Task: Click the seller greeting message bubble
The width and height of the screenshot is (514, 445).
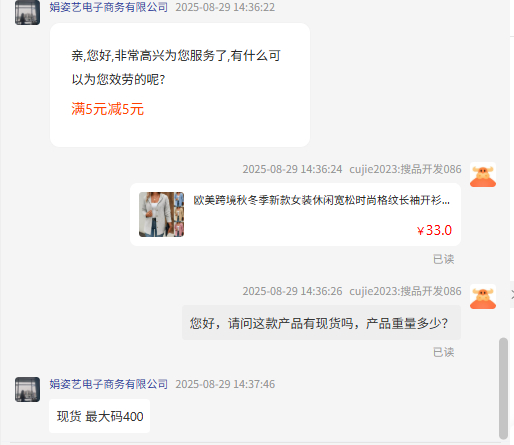Action: (x=180, y=85)
